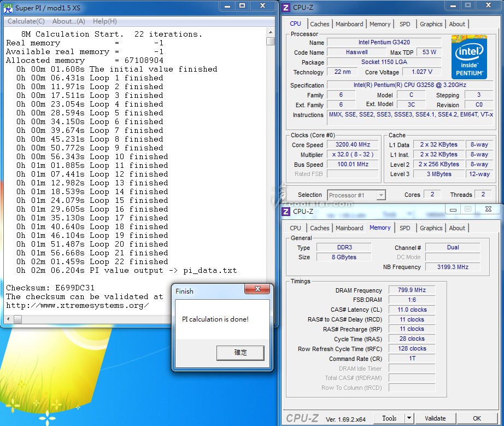Click the PI value output pi_data.txt line
Viewport: 504px width, 426px height.
point(127,270)
